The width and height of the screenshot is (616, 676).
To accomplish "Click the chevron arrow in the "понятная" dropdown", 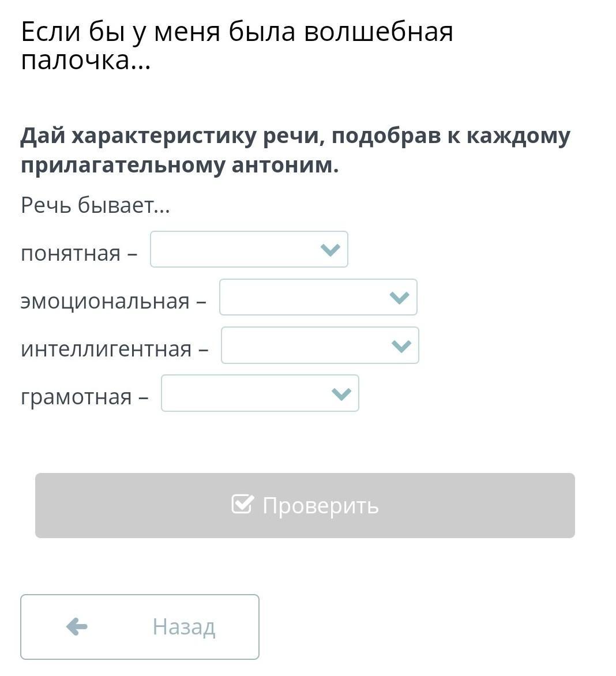I will 330,250.
